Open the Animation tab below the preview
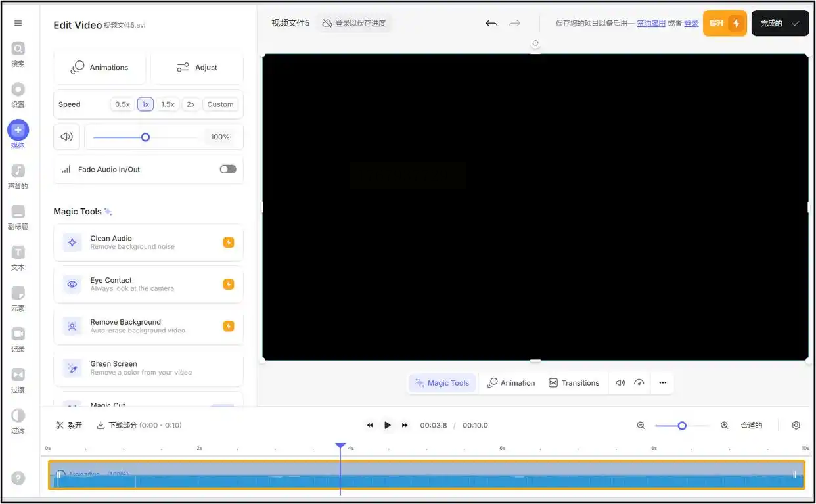Viewport: 816px width, 504px height. coord(511,383)
